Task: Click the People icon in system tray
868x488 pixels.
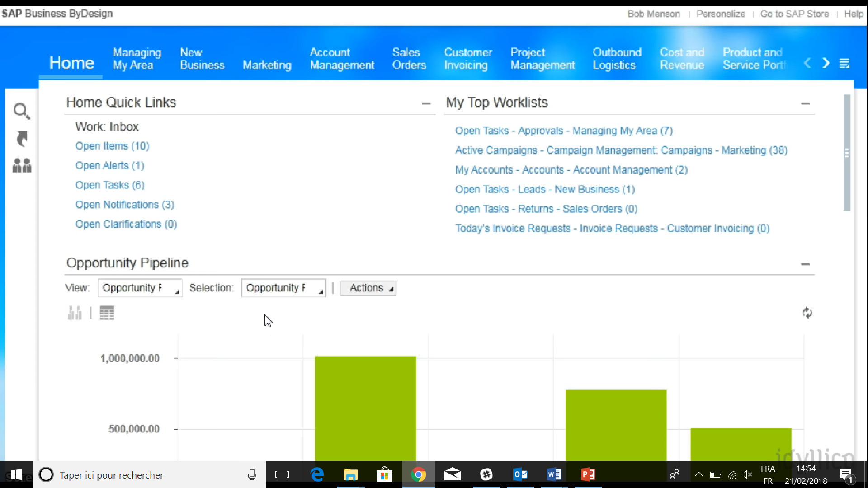Action: coord(674,474)
